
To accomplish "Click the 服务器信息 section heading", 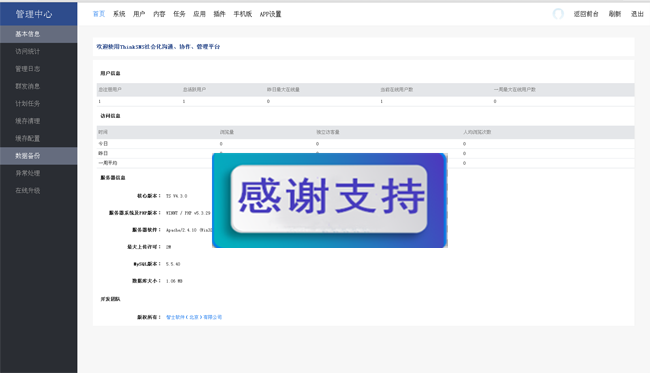I will pyautogui.click(x=113, y=178).
